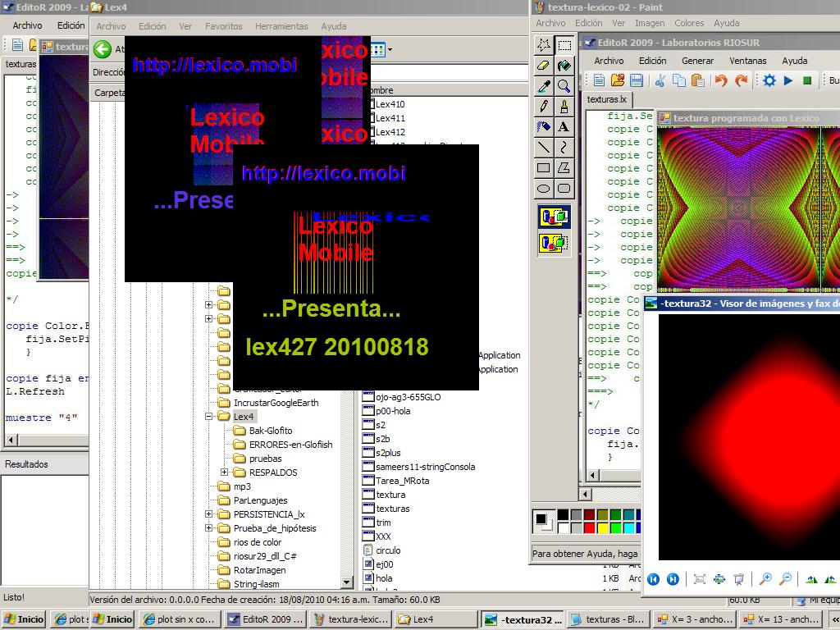Viewport: 840px width, 630px height.
Task: Open the Favoritos menu in Lex4 explorer
Action: click(x=223, y=26)
